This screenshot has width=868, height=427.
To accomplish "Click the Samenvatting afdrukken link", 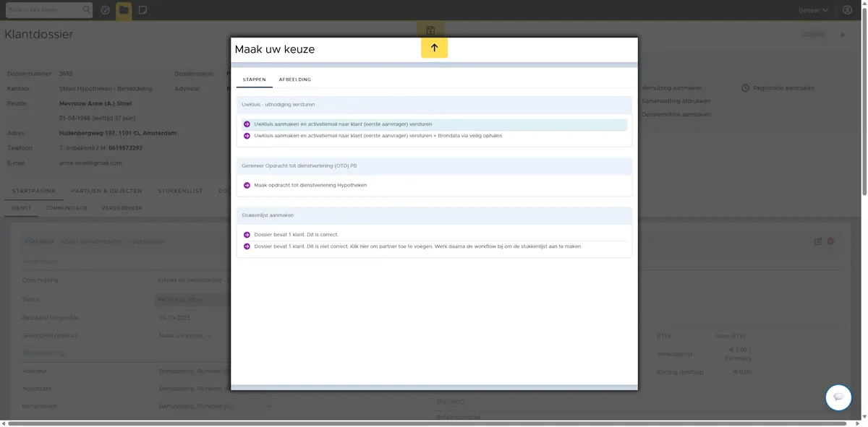I will (676, 101).
